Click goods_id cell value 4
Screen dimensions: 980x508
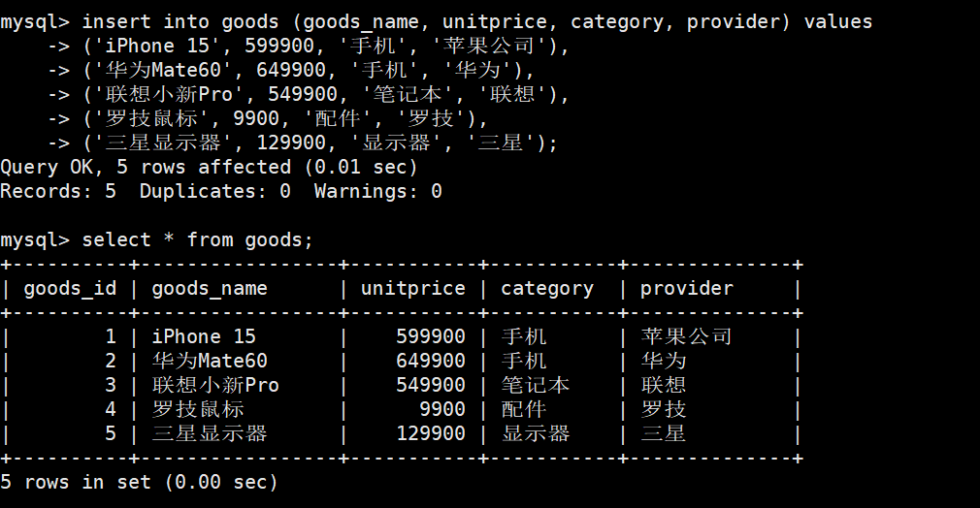pos(111,410)
